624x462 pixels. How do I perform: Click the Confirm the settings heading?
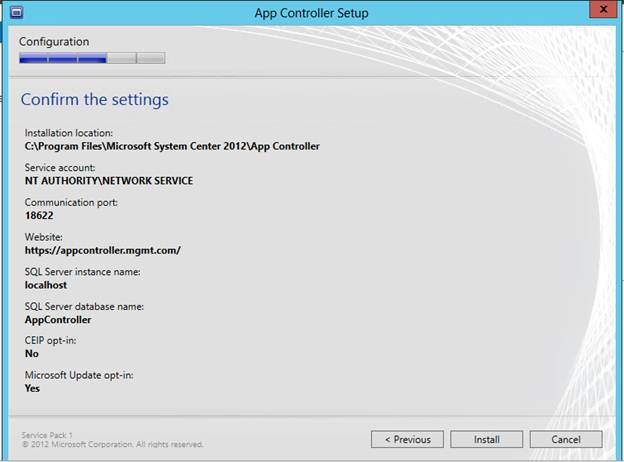(95, 99)
